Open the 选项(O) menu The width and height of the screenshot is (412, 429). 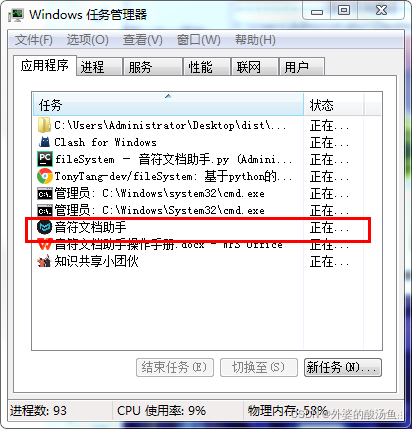87,40
